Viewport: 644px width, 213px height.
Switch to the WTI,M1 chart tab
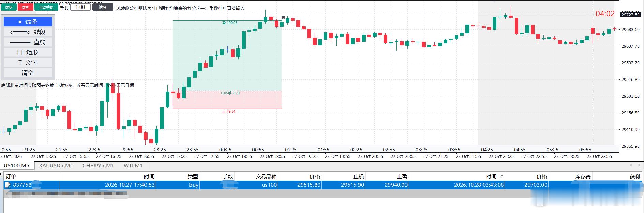[133, 166]
